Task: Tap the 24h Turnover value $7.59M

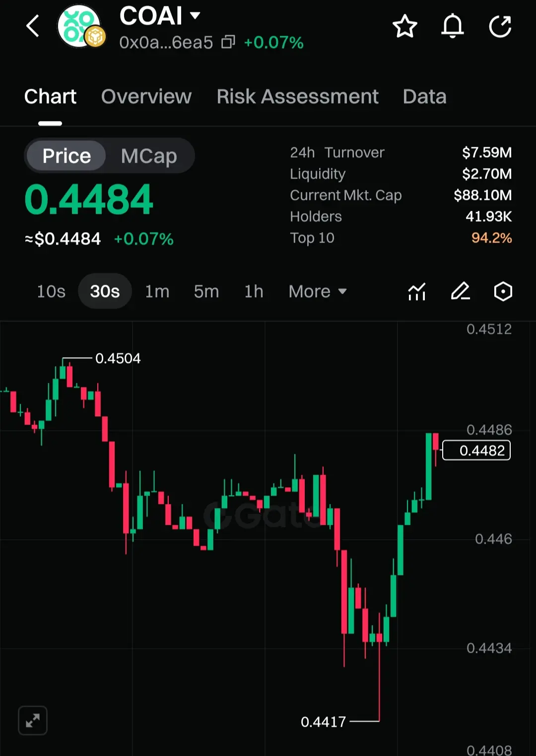Action: click(487, 152)
